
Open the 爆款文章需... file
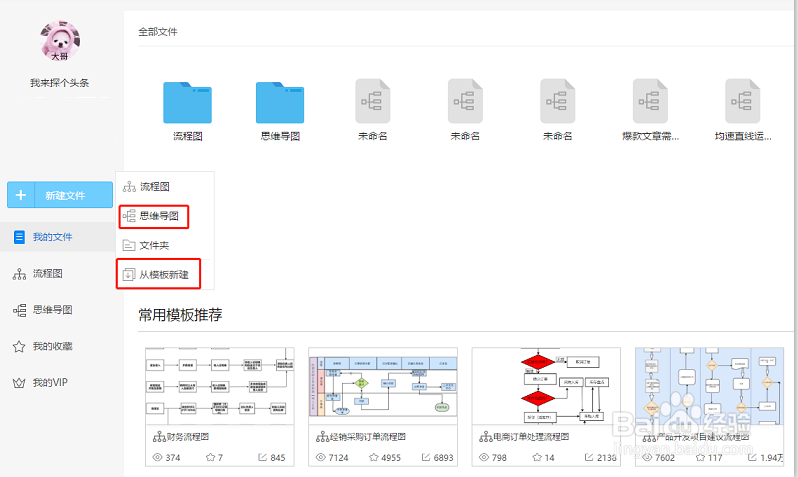[650, 101]
